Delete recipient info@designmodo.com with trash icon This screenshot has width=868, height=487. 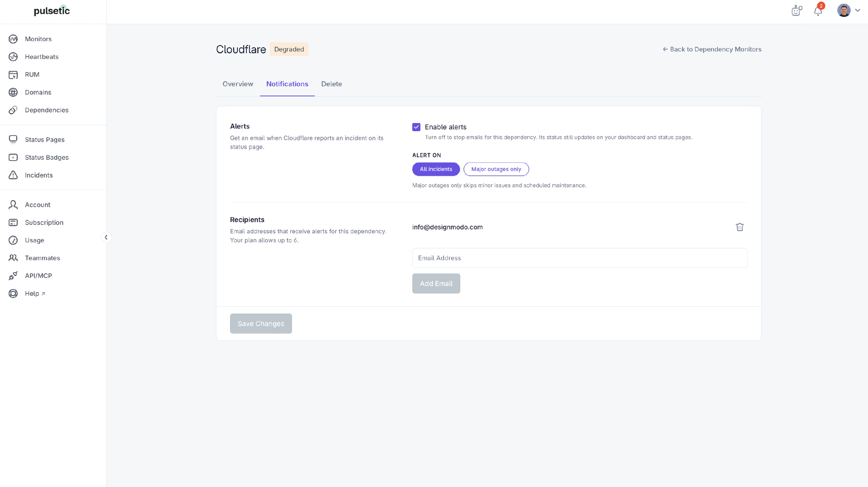click(740, 227)
